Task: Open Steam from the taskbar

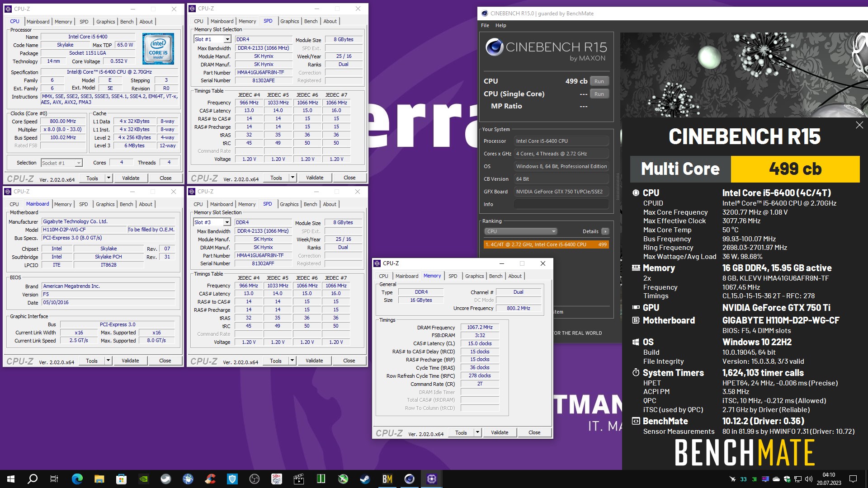Action: coord(365,479)
